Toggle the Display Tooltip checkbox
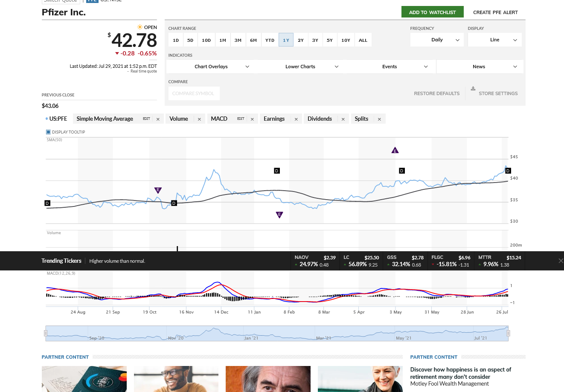Image resolution: width=564 pixels, height=392 pixels. click(x=48, y=132)
